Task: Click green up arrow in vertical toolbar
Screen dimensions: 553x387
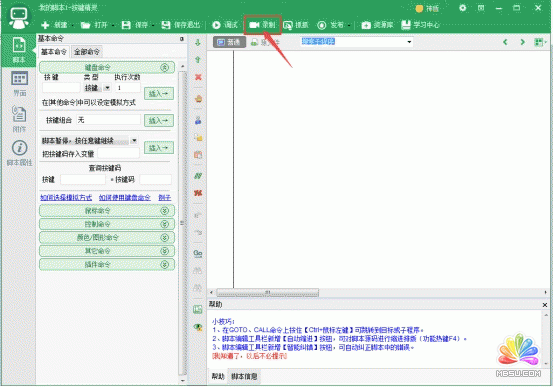Action: [198, 60]
